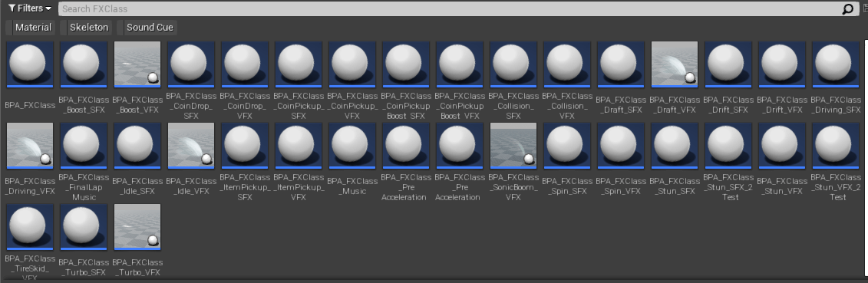Screen dimensions: 868x283
Task: Click the magnifying glass search icon
Action: coord(847,9)
